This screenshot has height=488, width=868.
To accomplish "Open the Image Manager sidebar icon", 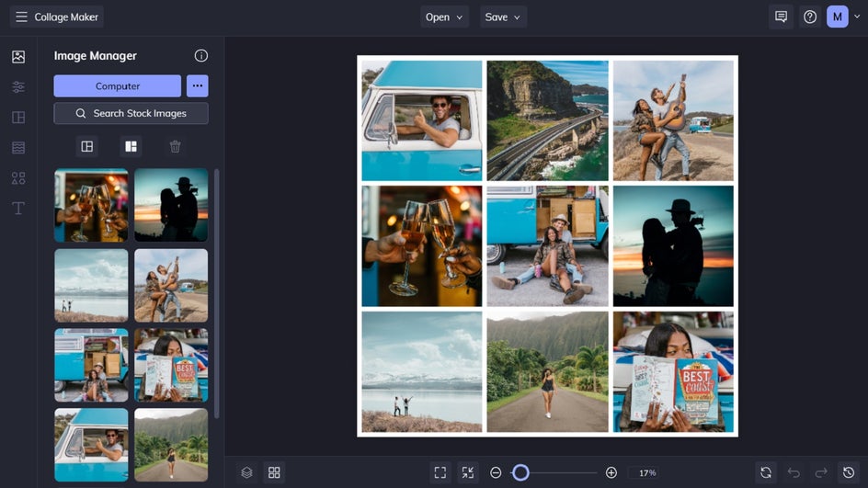I will click(x=18, y=57).
